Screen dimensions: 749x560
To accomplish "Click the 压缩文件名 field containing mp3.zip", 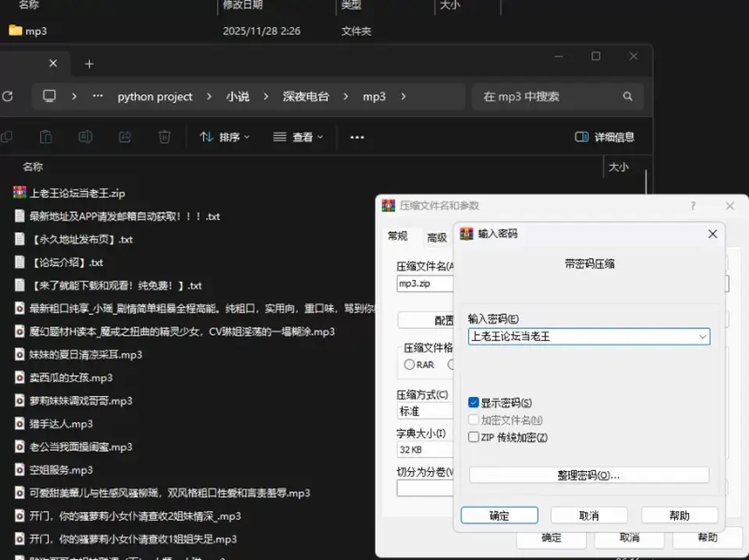I will 424,284.
